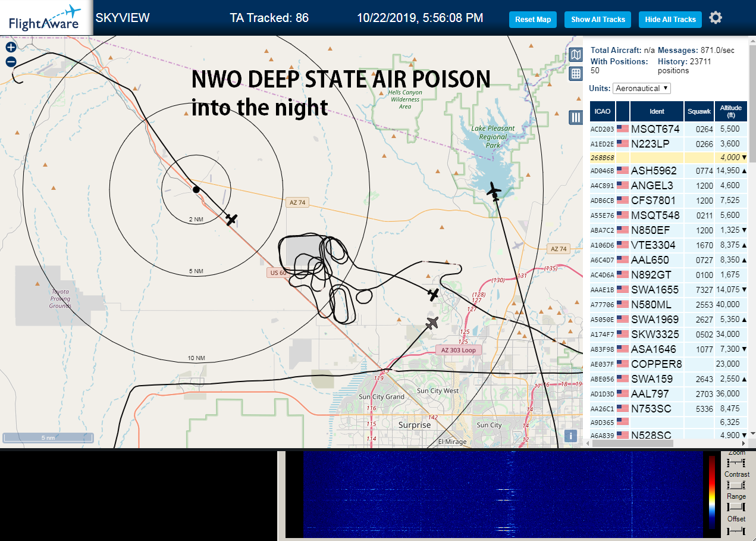Click the AZ 303 Loop map label
This screenshot has height=541, width=756.
pyautogui.click(x=459, y=350)
